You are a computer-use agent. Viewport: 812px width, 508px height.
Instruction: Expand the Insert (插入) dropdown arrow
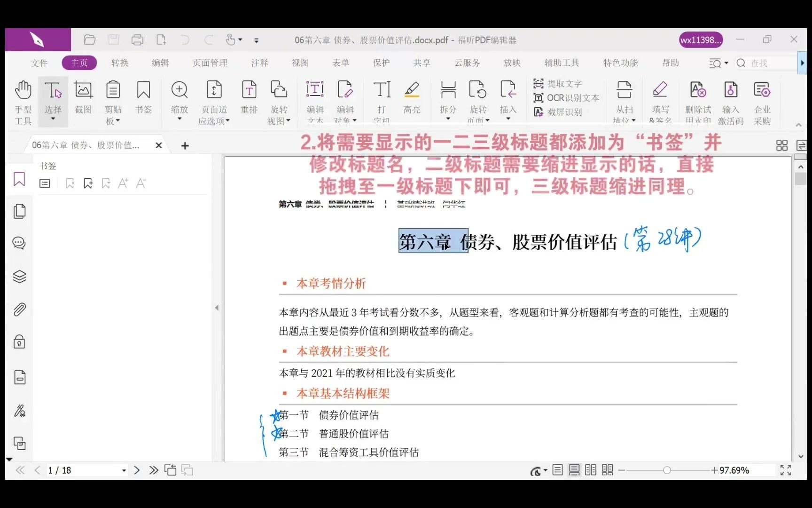(x=508, y=119)
